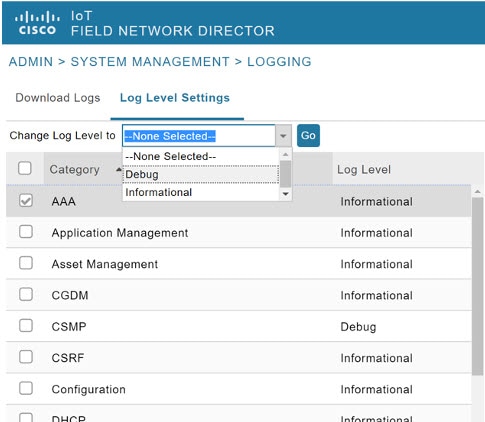Check the Application Management checkbox
This screenshot has height=422, width=485.
coord(26,232)
